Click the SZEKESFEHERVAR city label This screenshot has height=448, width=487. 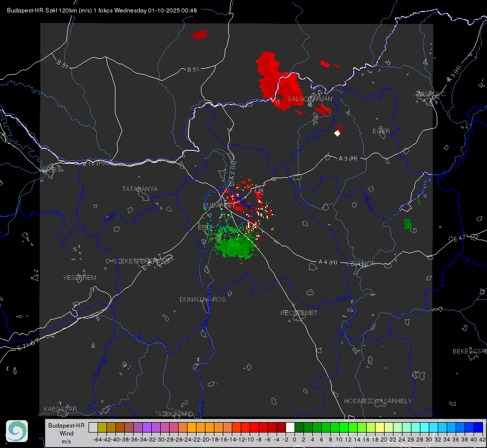pyautogui.click(x=141, y=261)
